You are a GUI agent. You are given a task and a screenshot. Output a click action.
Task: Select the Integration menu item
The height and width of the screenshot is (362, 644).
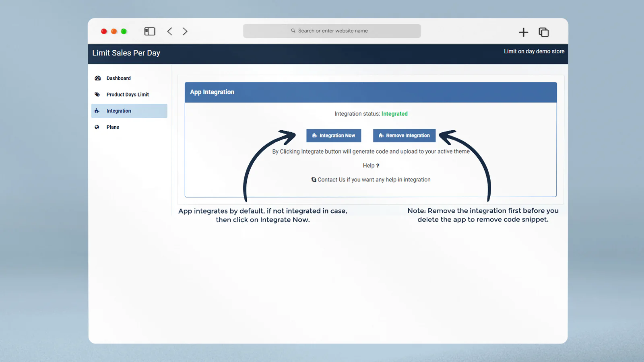coord(119,111)
